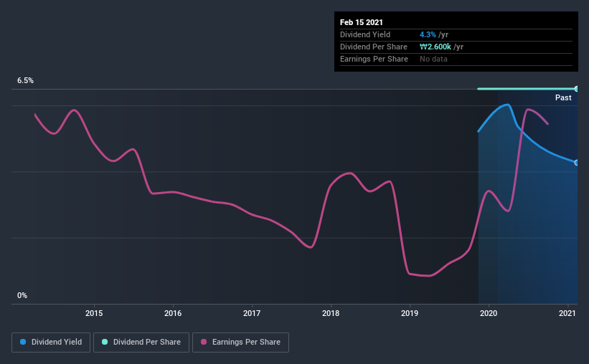Toggle the Earnings Per Share legend button
This screenshot has height=364, width=589.
click(241, 343)
